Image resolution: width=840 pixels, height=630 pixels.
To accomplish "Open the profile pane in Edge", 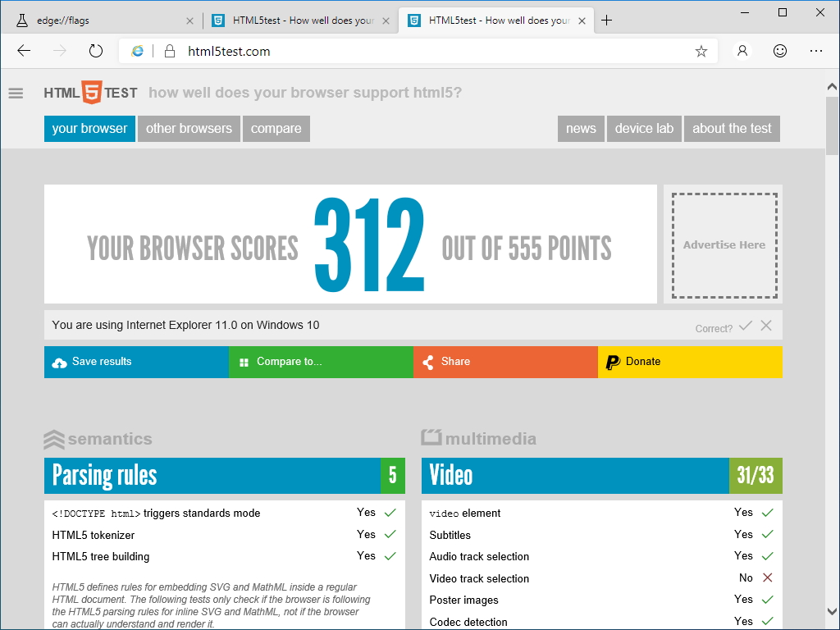I will click(x=742, y=51).
